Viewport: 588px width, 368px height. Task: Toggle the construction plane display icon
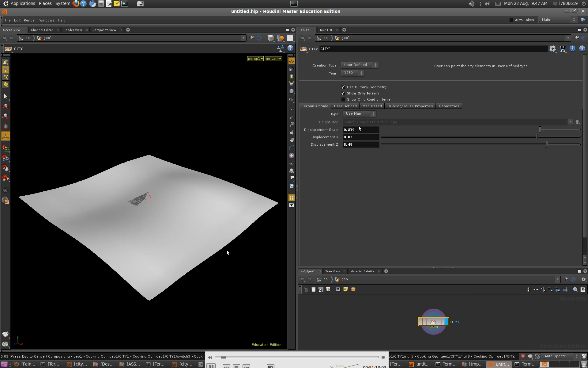pyautogui.click(x=292, y=62)
